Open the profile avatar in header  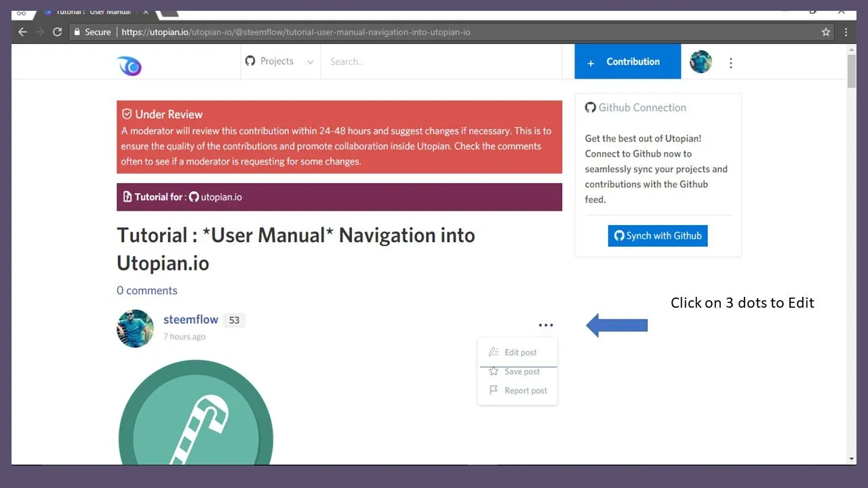701,62
